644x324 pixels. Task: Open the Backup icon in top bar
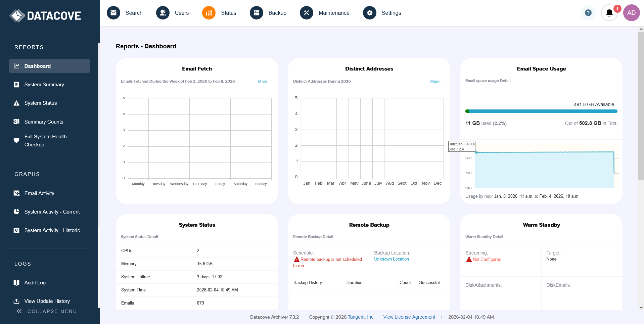(257, 13)
